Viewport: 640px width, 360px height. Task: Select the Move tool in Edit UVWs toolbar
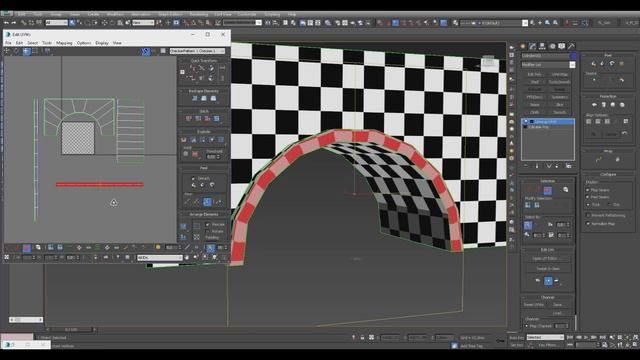(7, 51)
